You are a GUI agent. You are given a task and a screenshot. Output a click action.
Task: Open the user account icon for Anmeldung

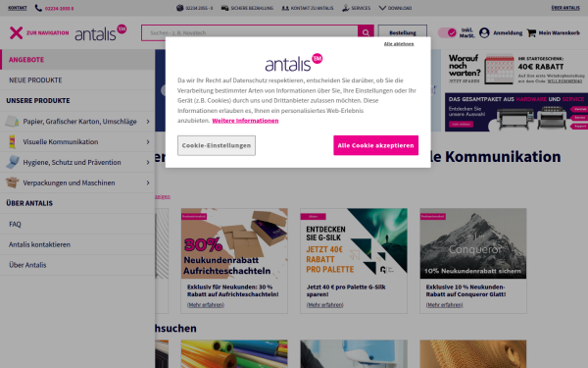click(x=484, y=32)
